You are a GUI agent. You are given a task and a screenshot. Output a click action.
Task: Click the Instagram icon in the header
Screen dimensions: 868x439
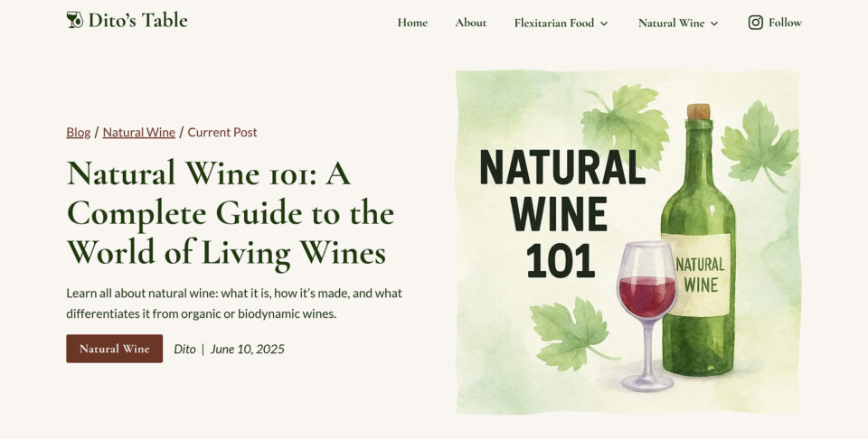click(x=756, y=22)
